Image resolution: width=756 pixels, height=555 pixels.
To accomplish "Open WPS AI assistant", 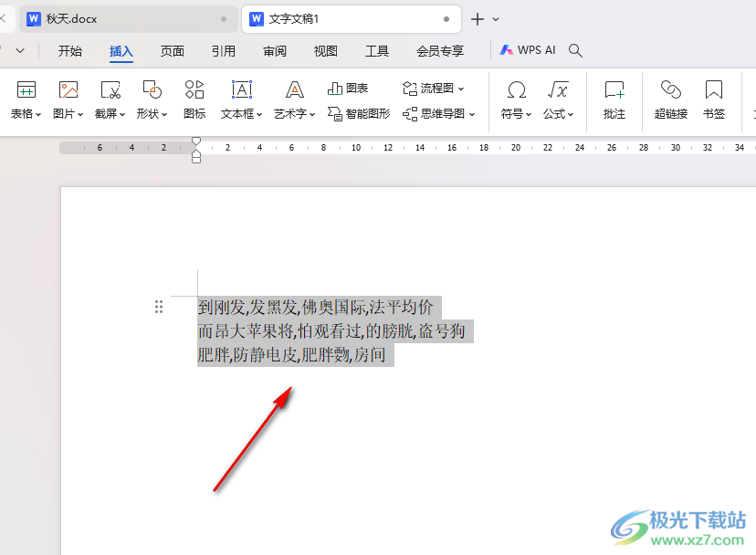I will coord(528,50).
